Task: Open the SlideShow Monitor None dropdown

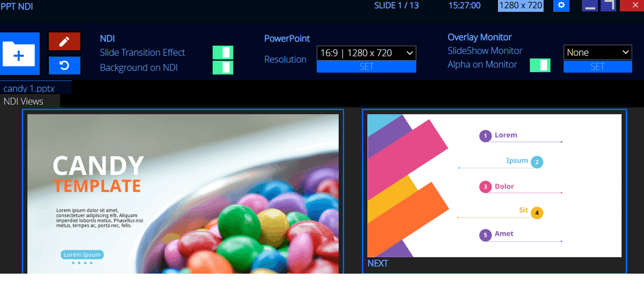Action: 598,52
